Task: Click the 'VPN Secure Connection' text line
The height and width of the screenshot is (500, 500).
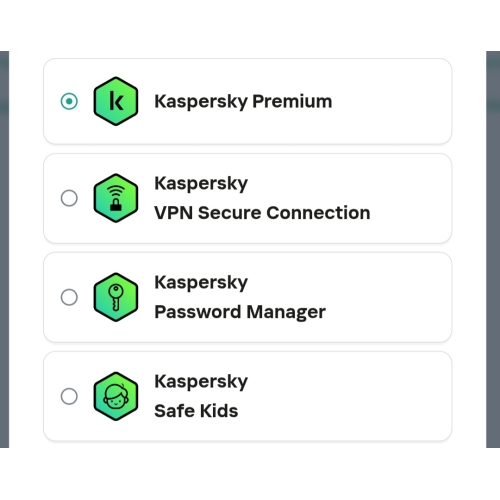Action: click(x=262, y=213)
